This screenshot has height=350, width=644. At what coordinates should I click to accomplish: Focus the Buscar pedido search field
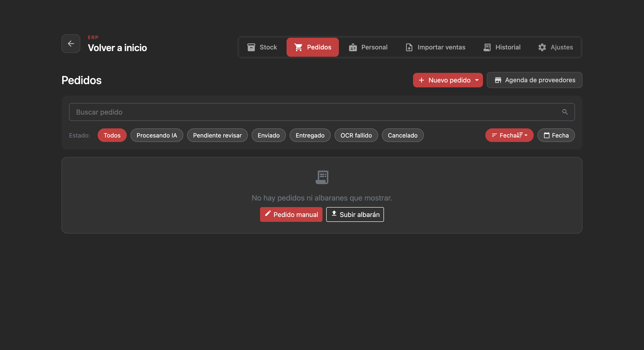click(x=322, y=112)
